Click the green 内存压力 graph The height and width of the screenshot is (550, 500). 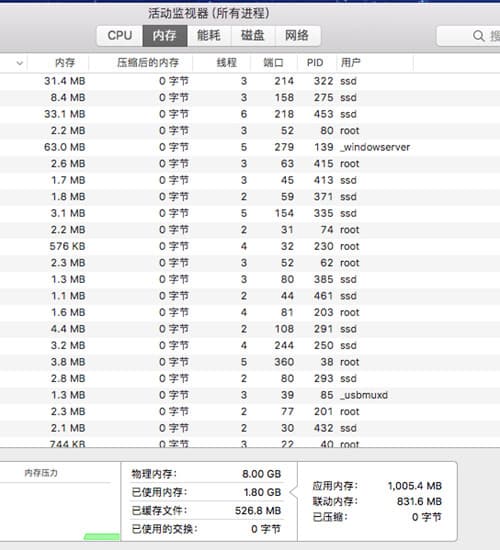[102, 537]
